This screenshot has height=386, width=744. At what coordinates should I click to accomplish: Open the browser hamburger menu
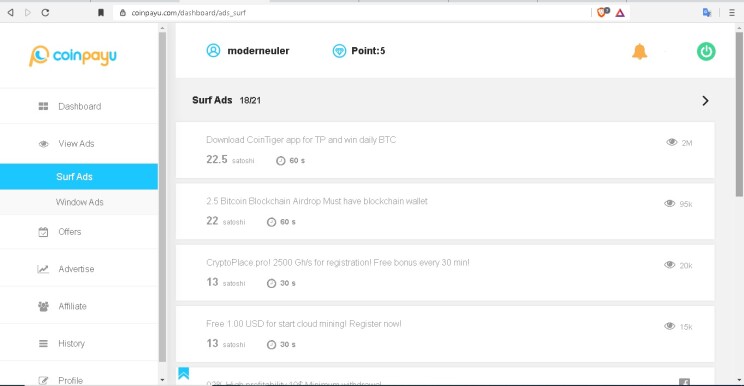(x=732, y=13)
